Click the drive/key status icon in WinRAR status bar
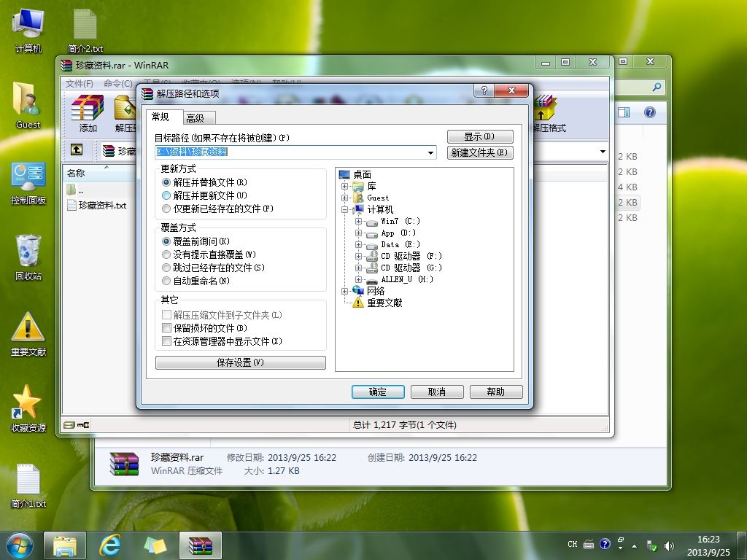 click(x=77, y=425)
